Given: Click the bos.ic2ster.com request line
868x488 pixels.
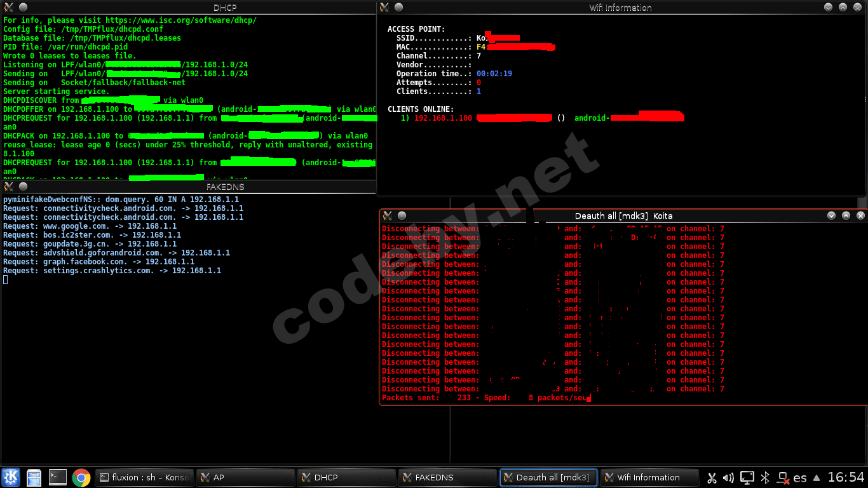Looking at the screenshot, I should 92,235.
